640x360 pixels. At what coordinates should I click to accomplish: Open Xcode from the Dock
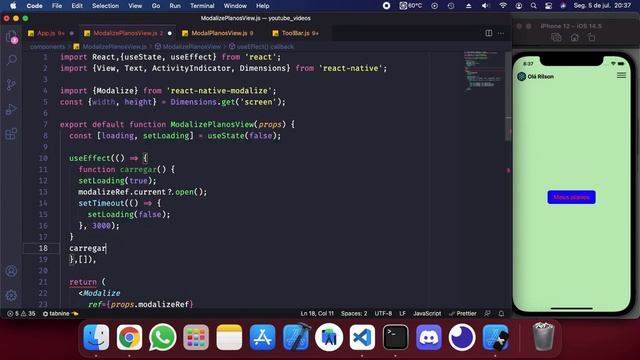pyautogui.click(x=296, y=338)
